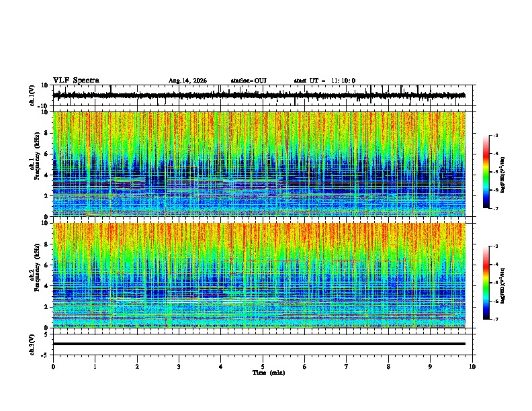The image size is (532, 411).
Task: Click time axis tick label "5"
Action: click(x=263, y=367)
